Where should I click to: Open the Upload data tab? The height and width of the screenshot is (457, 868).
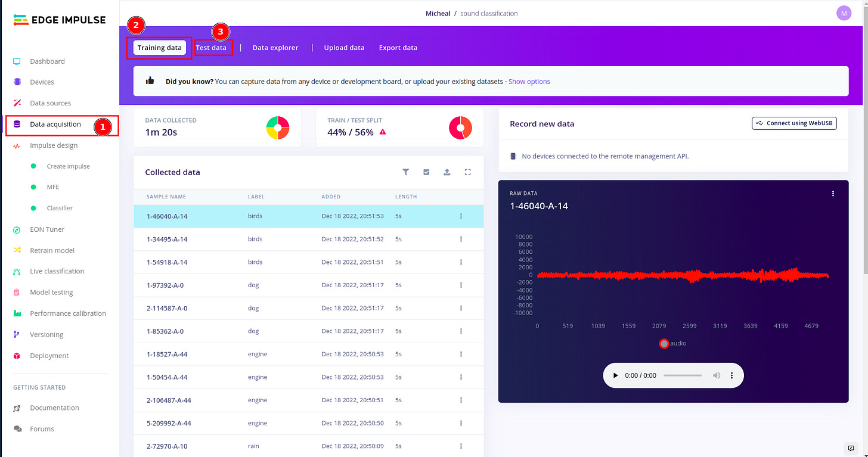[x=344, y=48]
